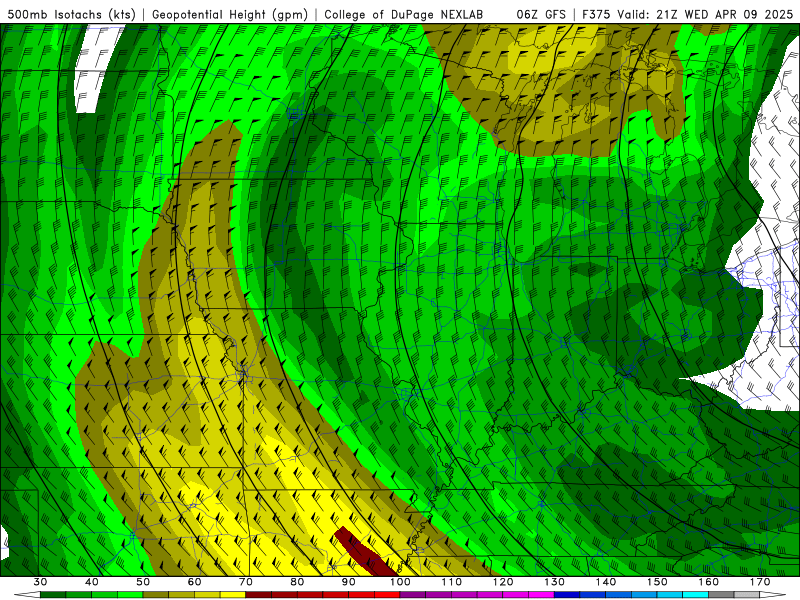
Task: Click the 150 knot legend label
Action: [x=657, y=582]
